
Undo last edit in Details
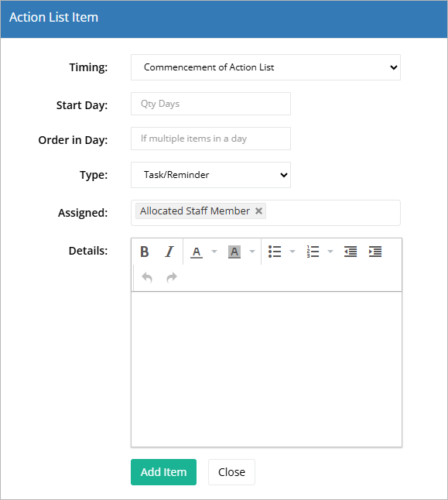(147, 278)
